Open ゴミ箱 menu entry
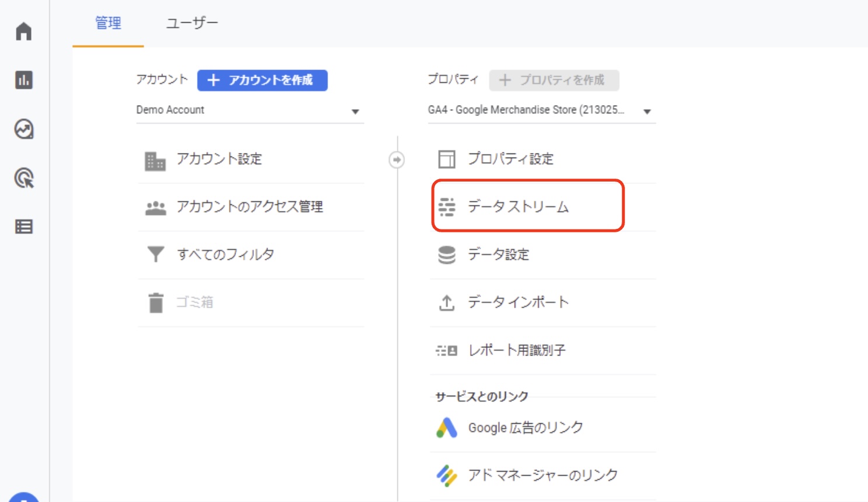The height and width of the screenshot is (502, 868). click(251, 303)
